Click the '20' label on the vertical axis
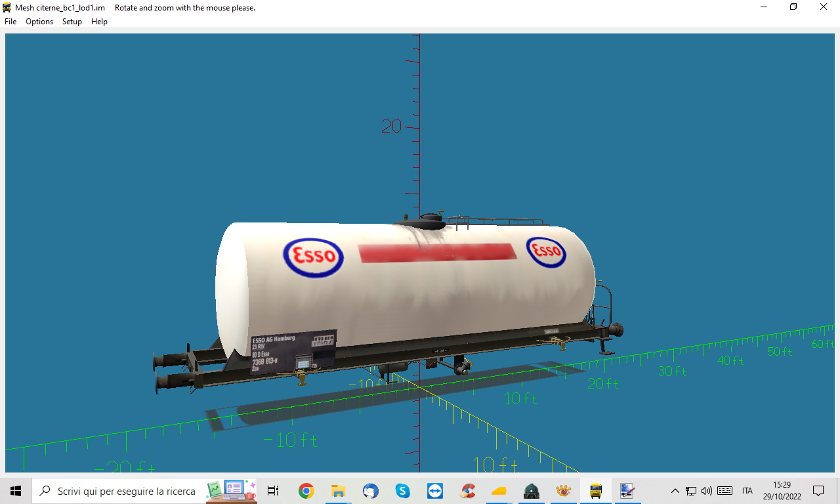The width and height of the screenshot is (840, 504). pos(392,126)
